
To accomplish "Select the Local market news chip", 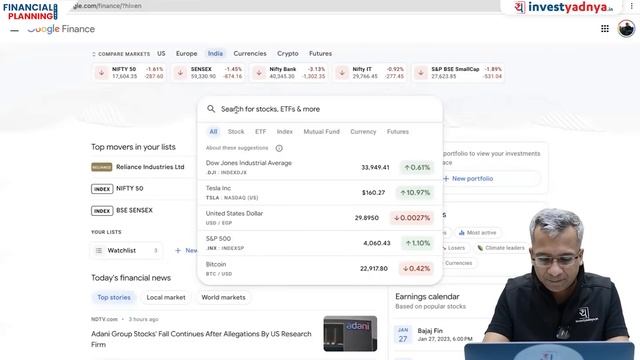I will click(166, 297).
